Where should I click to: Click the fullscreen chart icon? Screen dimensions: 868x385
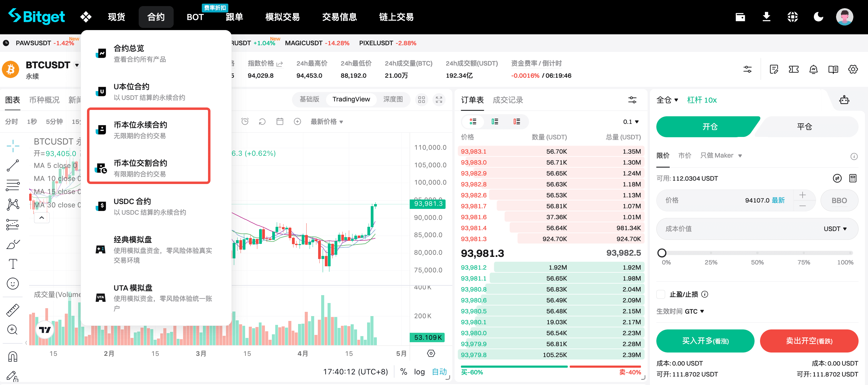tap(439, 100)
